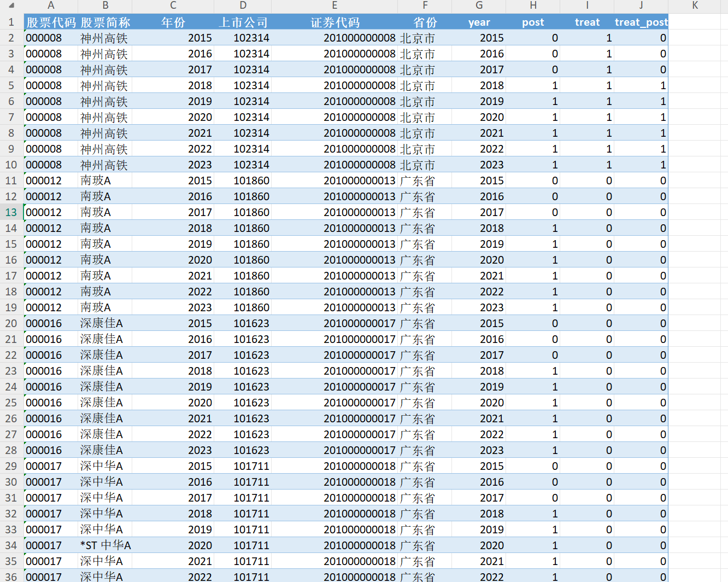The image size is (728, 582).
Task: Click header cell treat
Action: [x=587, y=22]
